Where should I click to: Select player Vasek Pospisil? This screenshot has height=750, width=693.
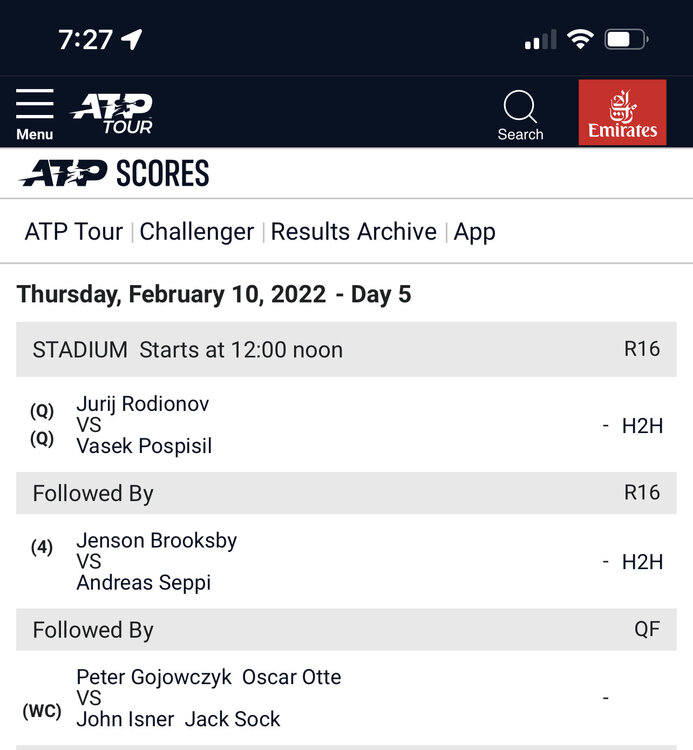144,446
